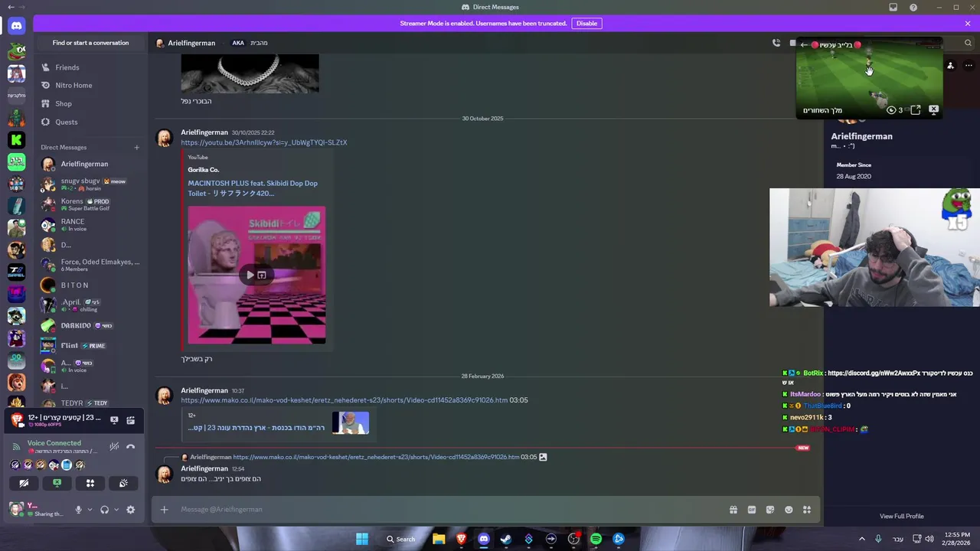The width and height of the screenshot is (980, 551).
Task: Open the BITON direct message
Action: [x=90, y=285]
